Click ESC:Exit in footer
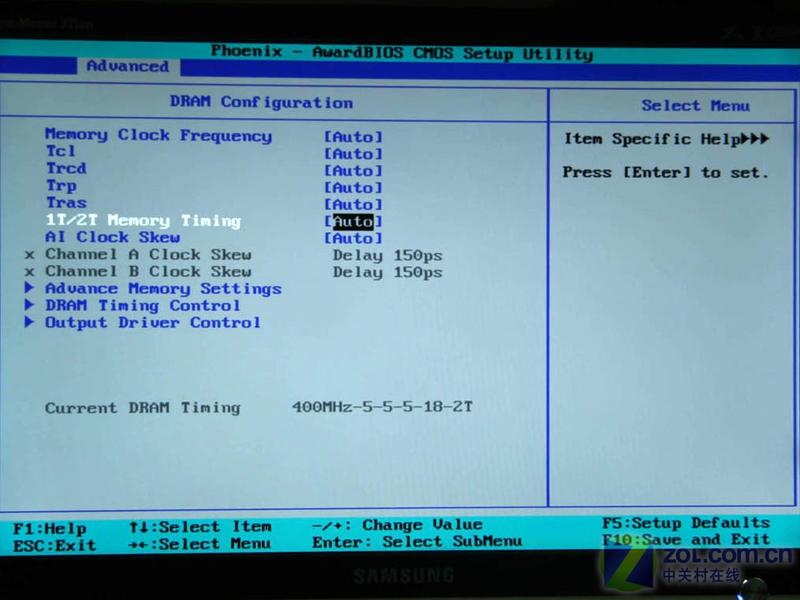This screenshot has width=800, height=600. (x=55, y=545)
